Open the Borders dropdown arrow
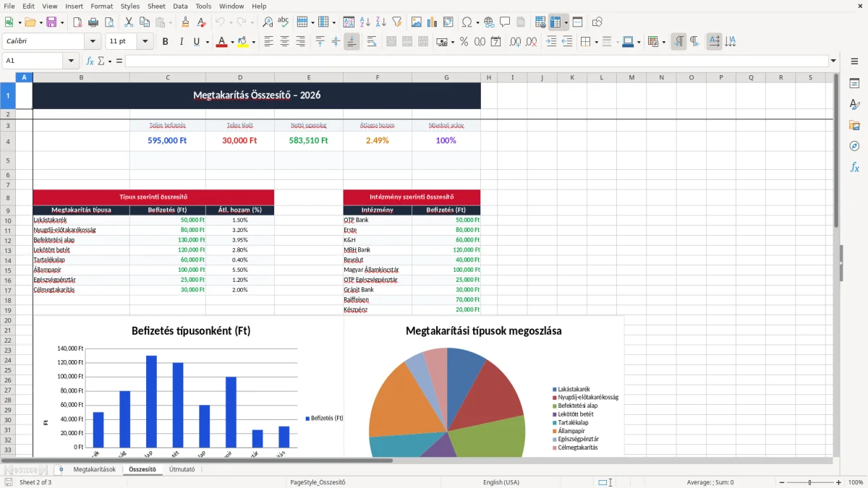This screenshot has width=868, height=488. [597, 42]
